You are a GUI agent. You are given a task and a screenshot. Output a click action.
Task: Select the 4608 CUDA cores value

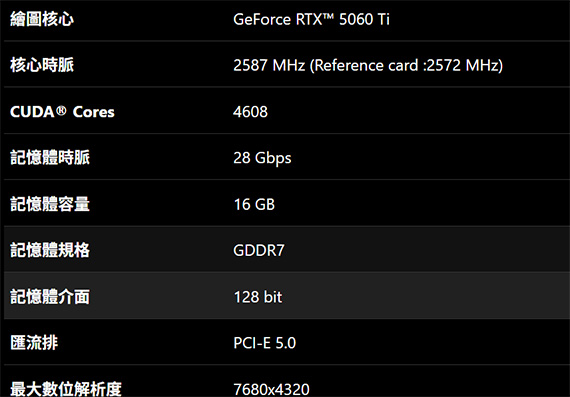[x=250, y=112]
